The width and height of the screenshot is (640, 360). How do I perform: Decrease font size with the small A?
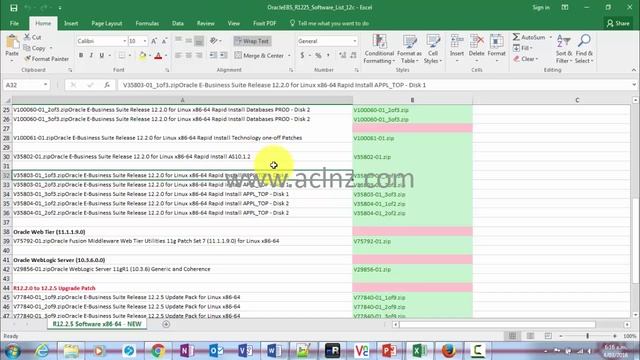pos(164,41)
